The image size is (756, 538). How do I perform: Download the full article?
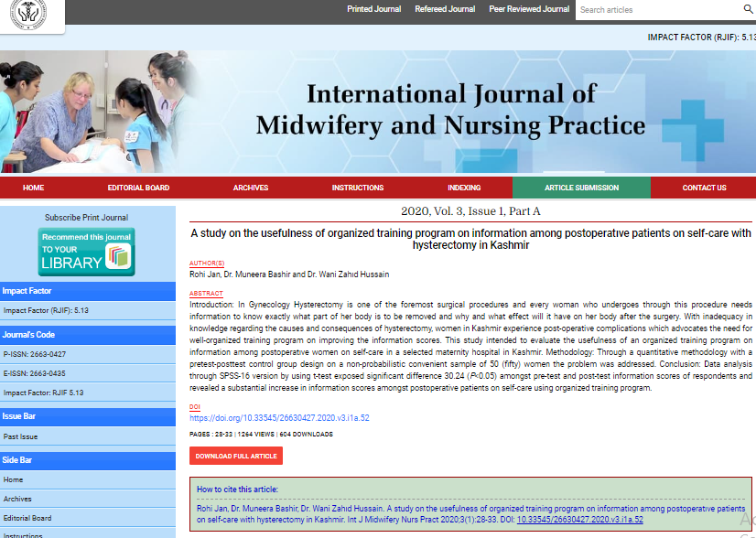(236, 456)
